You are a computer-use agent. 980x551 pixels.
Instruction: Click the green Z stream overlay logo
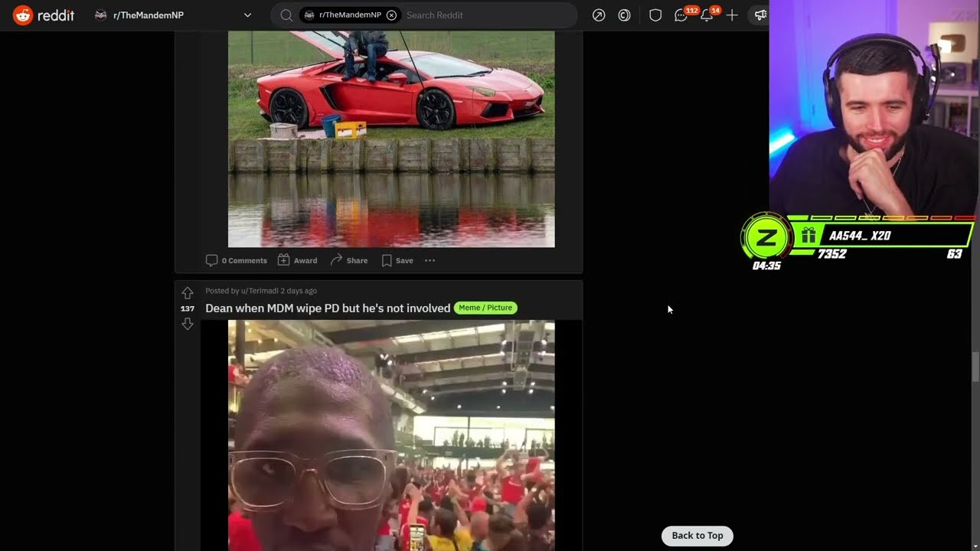click(x=766, y=238)
